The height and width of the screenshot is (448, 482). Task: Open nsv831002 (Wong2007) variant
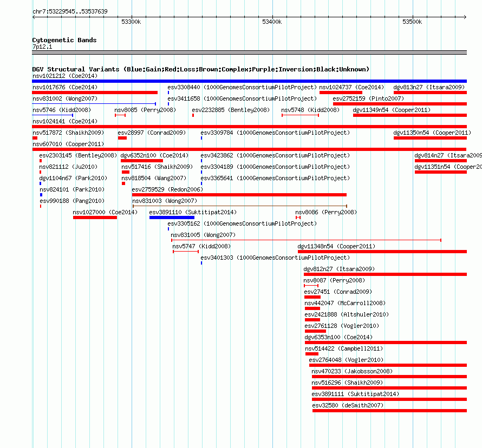[65, 98]
